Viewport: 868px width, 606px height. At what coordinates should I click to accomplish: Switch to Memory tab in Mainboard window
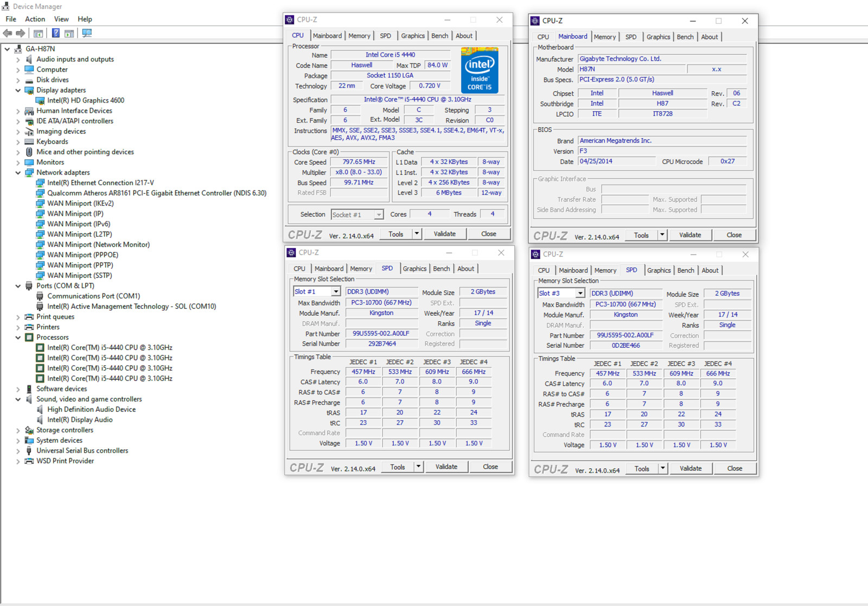pyautogui.click(x=604, y=37)
